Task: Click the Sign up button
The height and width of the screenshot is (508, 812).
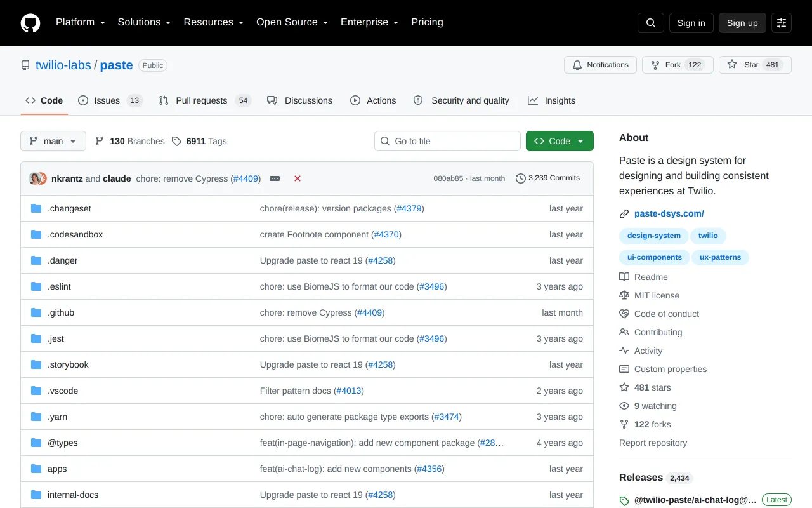Action: tap(742, 23)
